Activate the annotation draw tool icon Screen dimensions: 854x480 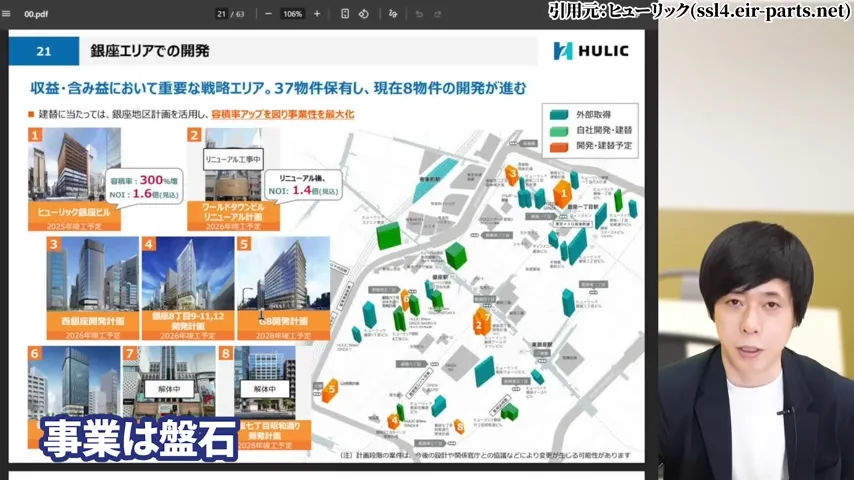tap(393, 14)
